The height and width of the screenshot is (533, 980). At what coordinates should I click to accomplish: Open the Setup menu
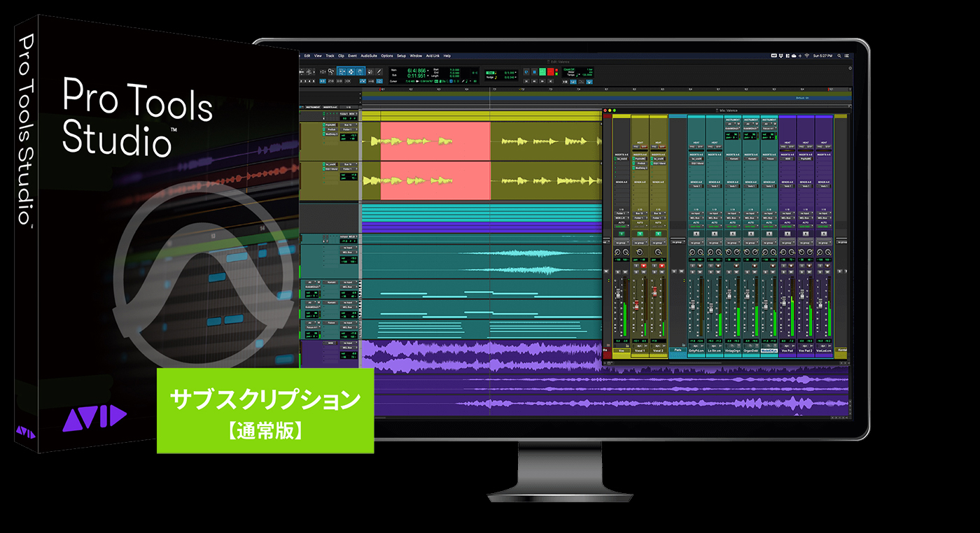click(401, 56)
